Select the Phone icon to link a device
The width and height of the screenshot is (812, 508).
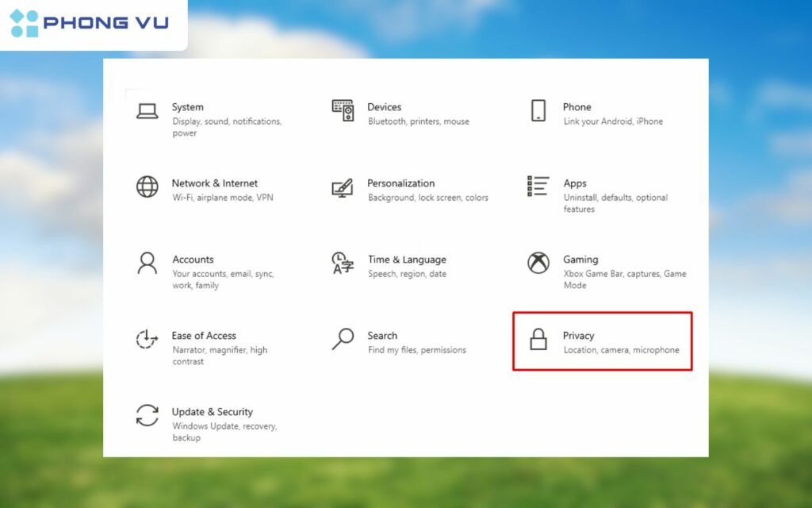539,110
